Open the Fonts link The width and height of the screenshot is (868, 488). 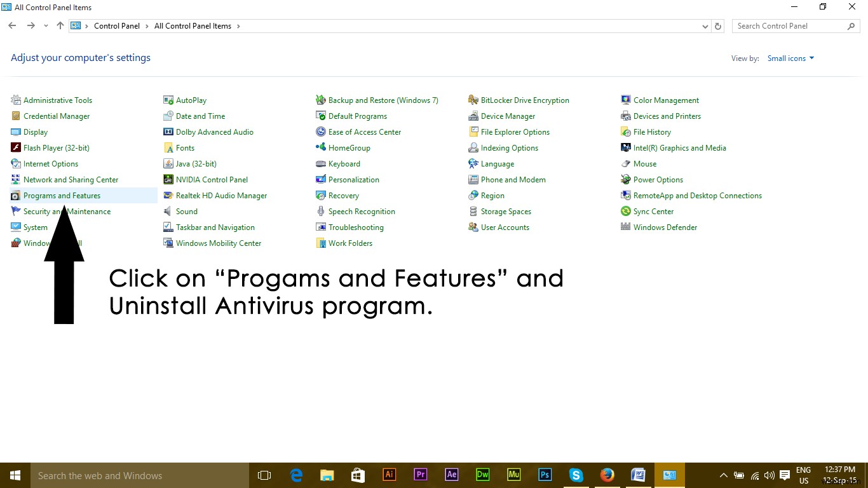pos(185,148)
